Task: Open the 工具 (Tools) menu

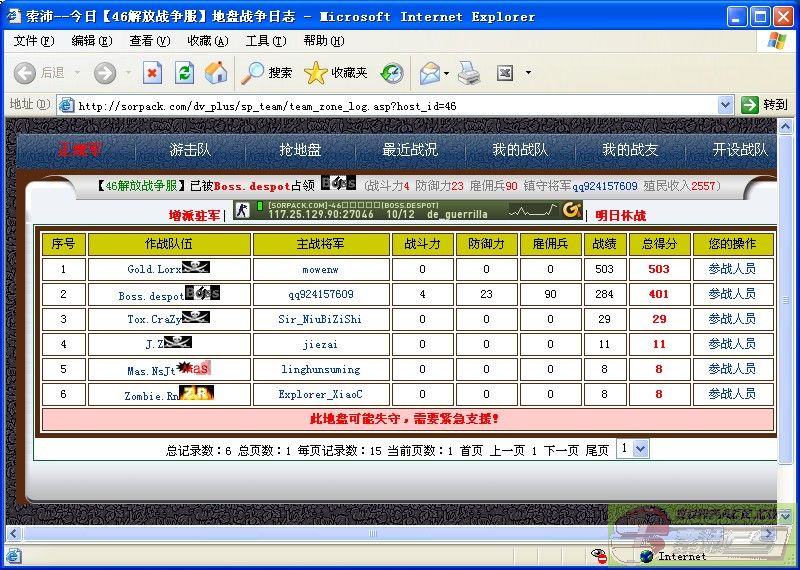Action: [x=265, y=41]
